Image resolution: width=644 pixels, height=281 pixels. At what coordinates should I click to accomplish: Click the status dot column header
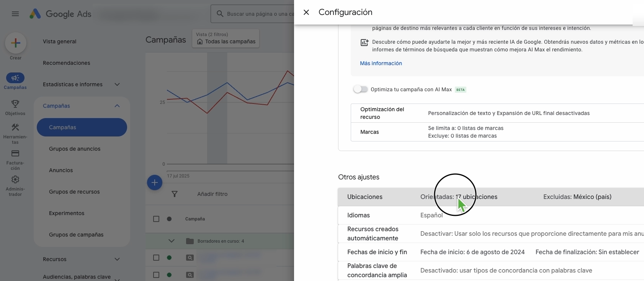coord(169,219)
